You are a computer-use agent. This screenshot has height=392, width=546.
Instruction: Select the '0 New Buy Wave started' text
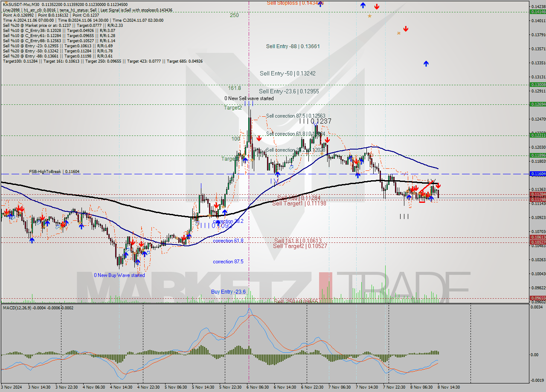click(x=119, y=275)
